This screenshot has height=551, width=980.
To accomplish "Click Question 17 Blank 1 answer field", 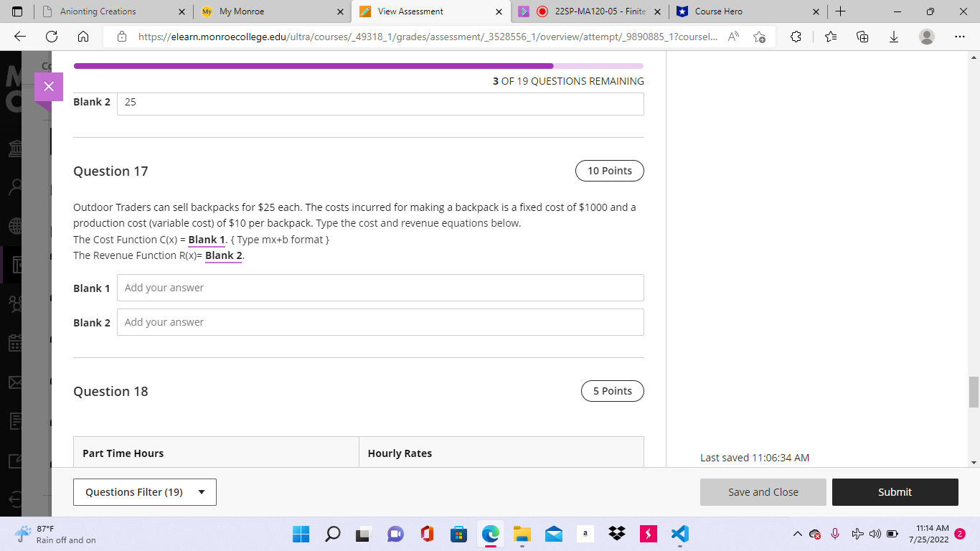I will coord(380,288).
